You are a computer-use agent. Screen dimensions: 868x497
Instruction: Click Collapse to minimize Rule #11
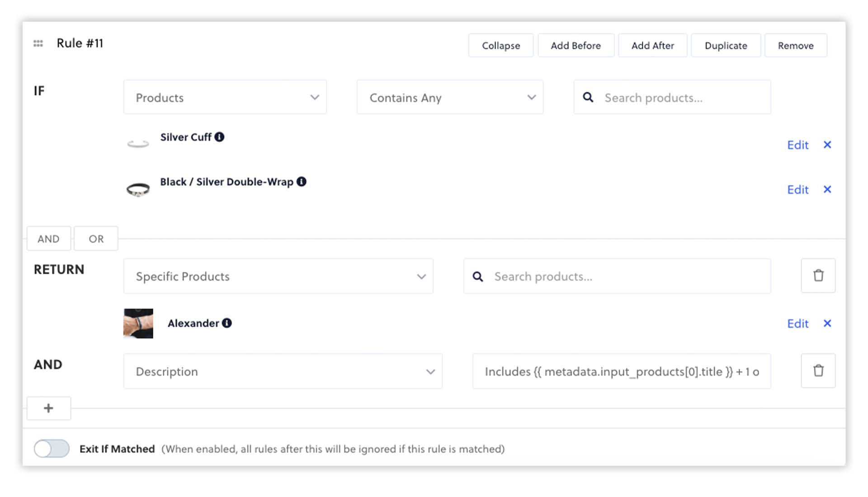pyautogui.click(x=501, y=45)
